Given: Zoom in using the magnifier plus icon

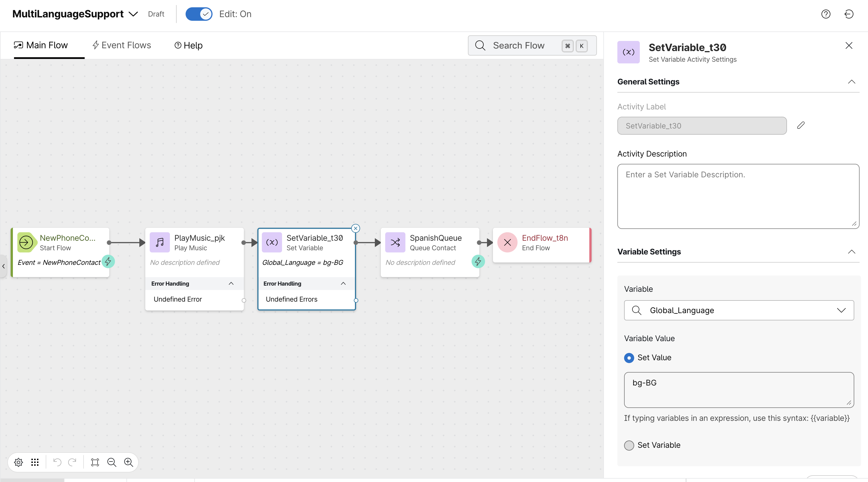Looking at the screenshot, I should [128, 462].
